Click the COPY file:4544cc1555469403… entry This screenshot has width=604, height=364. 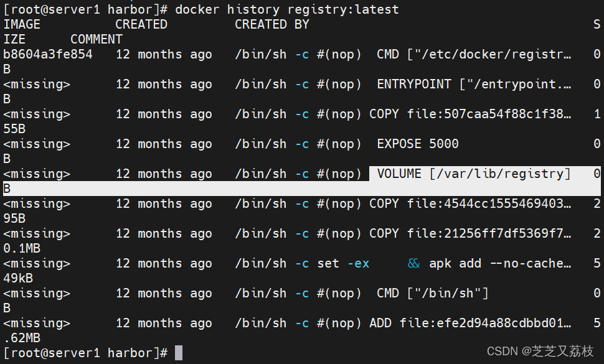click(470, 203)
